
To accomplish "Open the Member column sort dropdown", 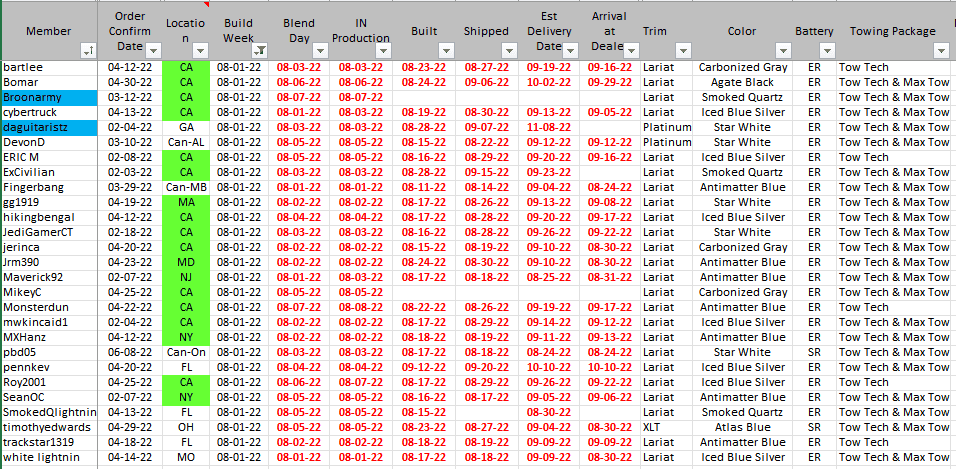I will [x=88, y=50].
